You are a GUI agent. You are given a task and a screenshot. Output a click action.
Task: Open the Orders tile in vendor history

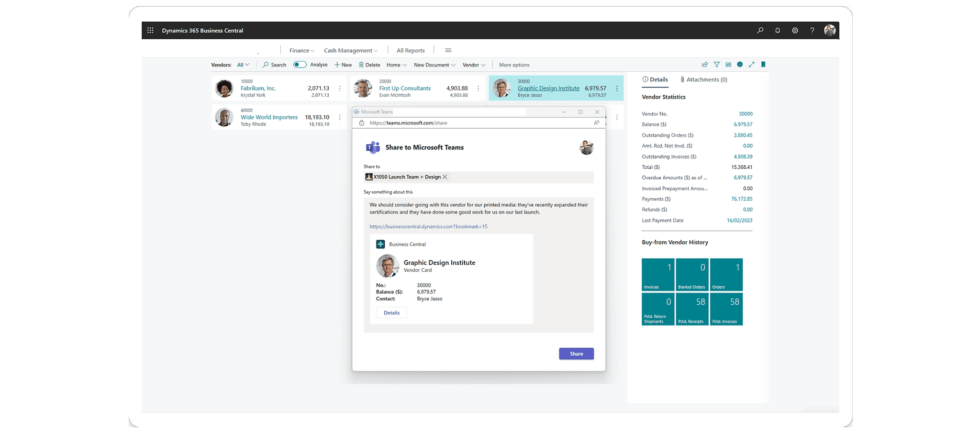tap(726, 275)
